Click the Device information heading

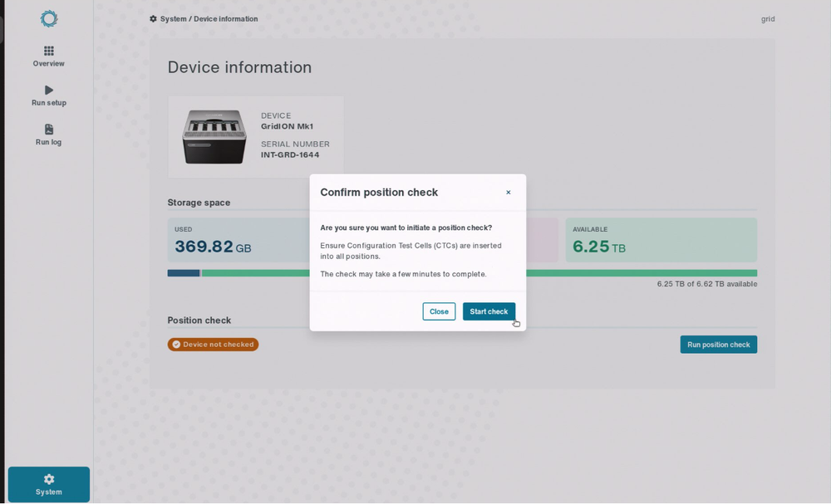(x=239, y=67)
